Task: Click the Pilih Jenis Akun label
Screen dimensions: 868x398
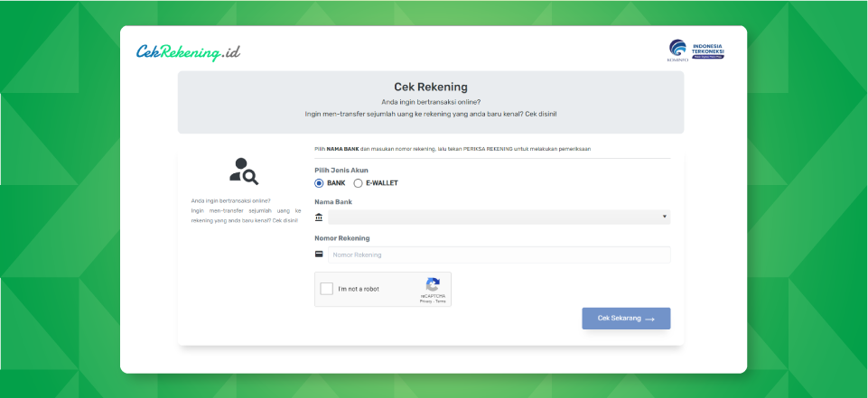Action: (x=341, y=171)
